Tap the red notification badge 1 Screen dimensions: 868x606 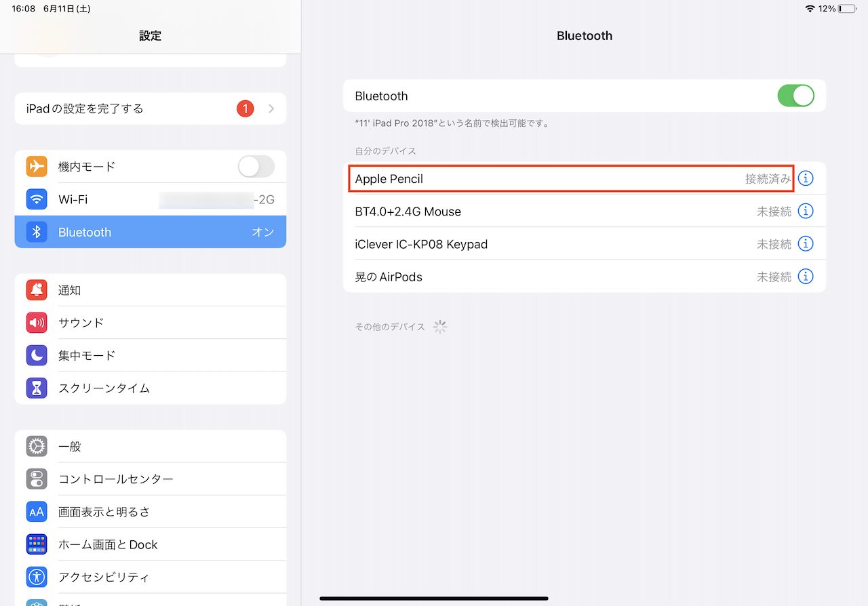[x=245, y=108]
